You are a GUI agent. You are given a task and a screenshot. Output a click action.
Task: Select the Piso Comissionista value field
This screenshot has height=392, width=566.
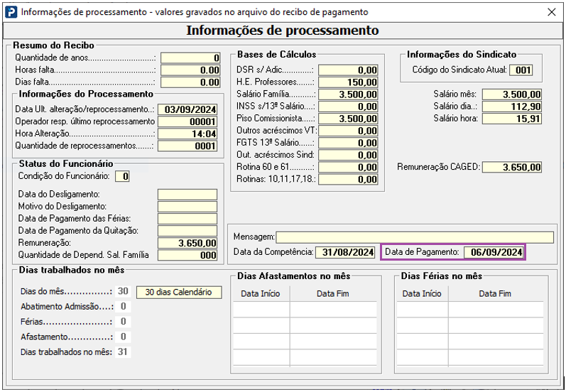click(348, 119)
